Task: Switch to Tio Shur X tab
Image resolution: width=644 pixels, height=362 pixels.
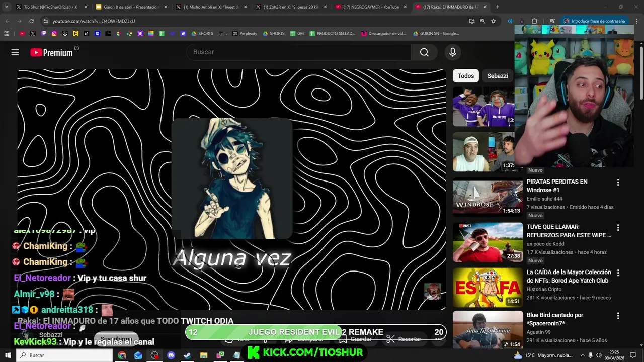Action: pyautogui.click(x=50, y=7)
